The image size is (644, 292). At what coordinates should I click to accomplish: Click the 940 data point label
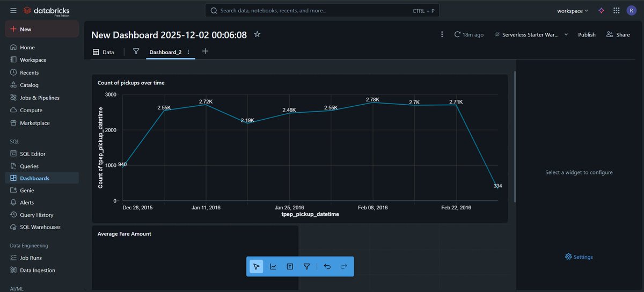(122, 165)
